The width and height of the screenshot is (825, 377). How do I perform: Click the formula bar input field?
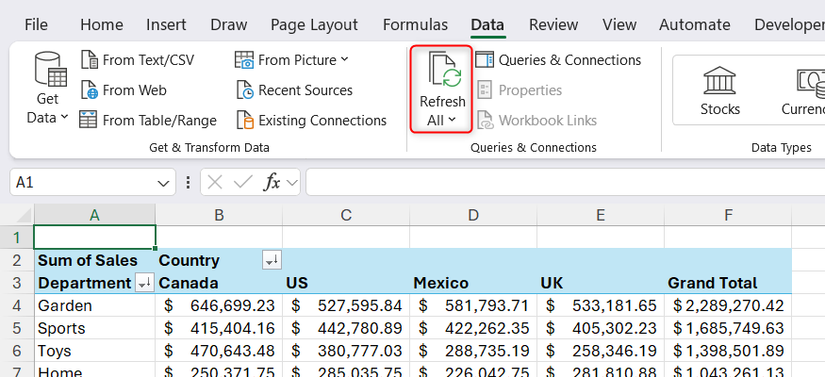[x=565, y=182]
